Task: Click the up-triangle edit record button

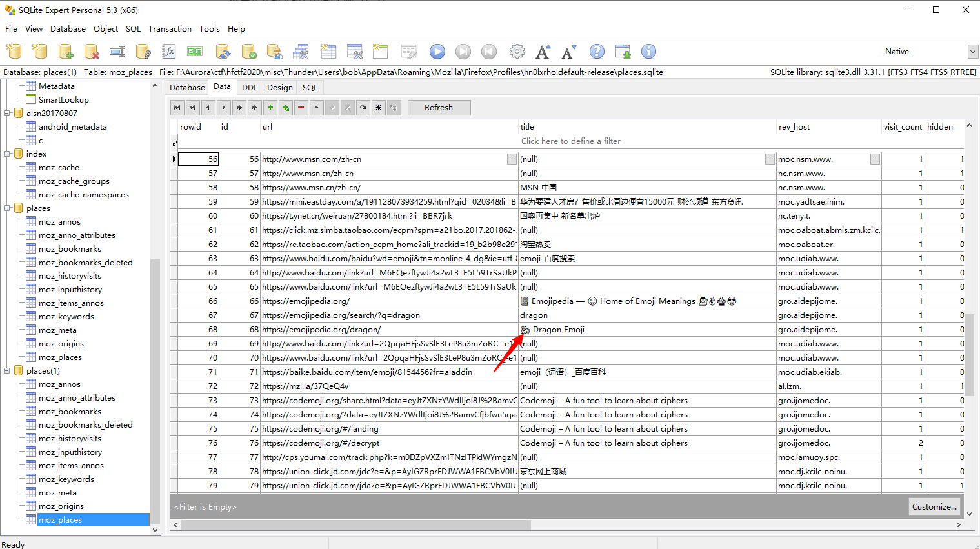Action: coord(317,108)
